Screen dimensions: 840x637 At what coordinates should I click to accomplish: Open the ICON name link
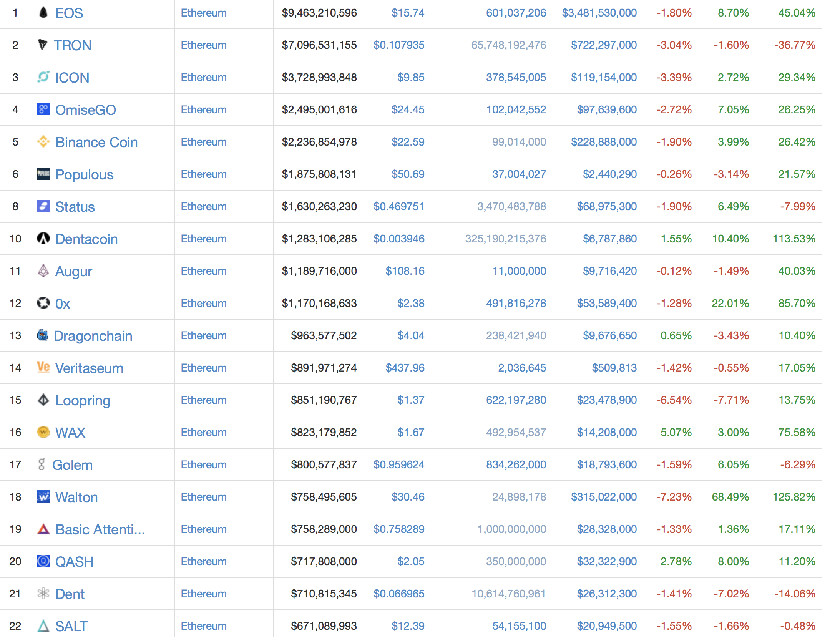pos(72,78)
